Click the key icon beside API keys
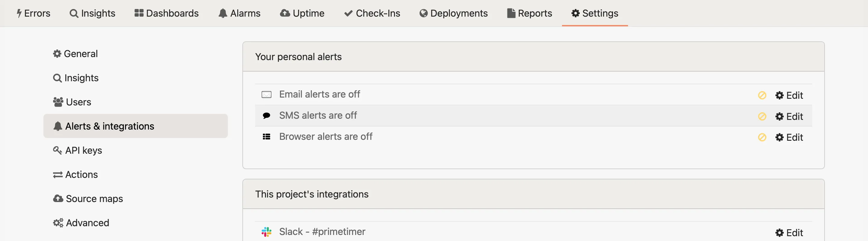 pyautogui.click(x=57, y=150)
